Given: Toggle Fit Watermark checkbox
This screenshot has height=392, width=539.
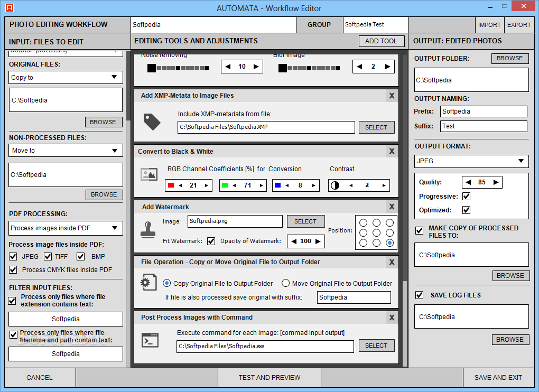Looking at the screenshot, I should coord(211,241).
